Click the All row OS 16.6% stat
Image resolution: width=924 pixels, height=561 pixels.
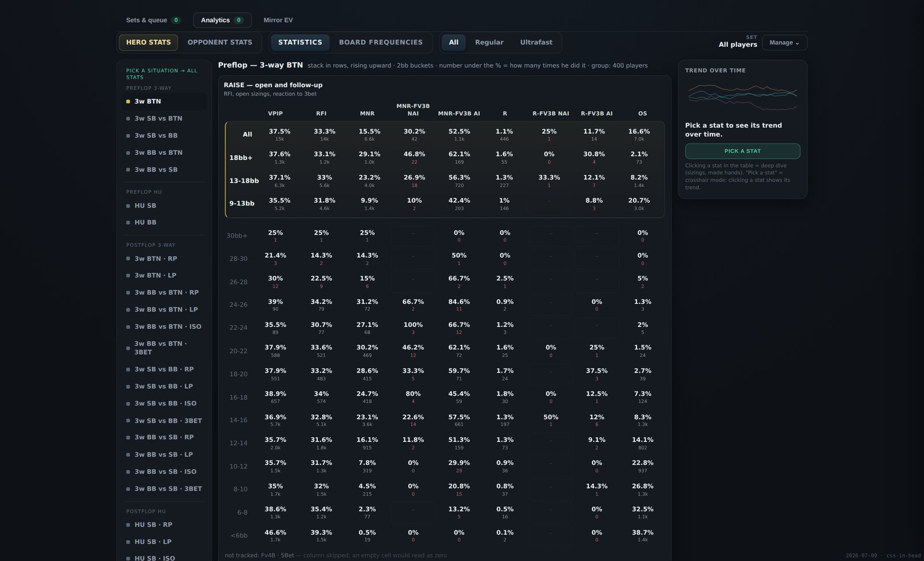(639, 135)
